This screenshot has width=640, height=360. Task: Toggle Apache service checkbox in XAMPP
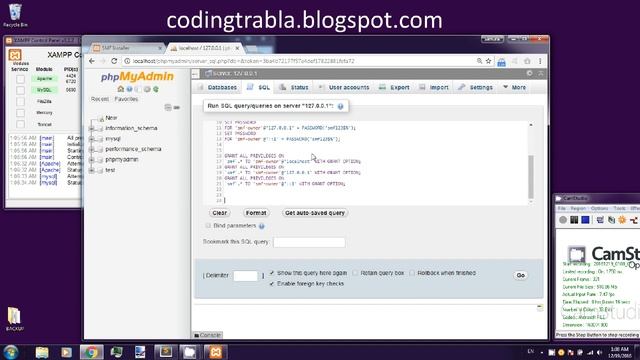point(20,79)
